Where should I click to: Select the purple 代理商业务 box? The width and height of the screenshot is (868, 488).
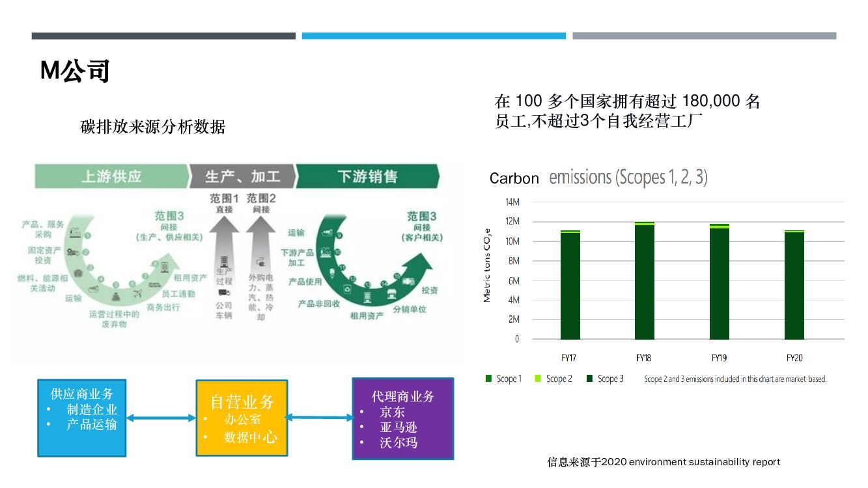pyautogui.click(x=403, y=418)
